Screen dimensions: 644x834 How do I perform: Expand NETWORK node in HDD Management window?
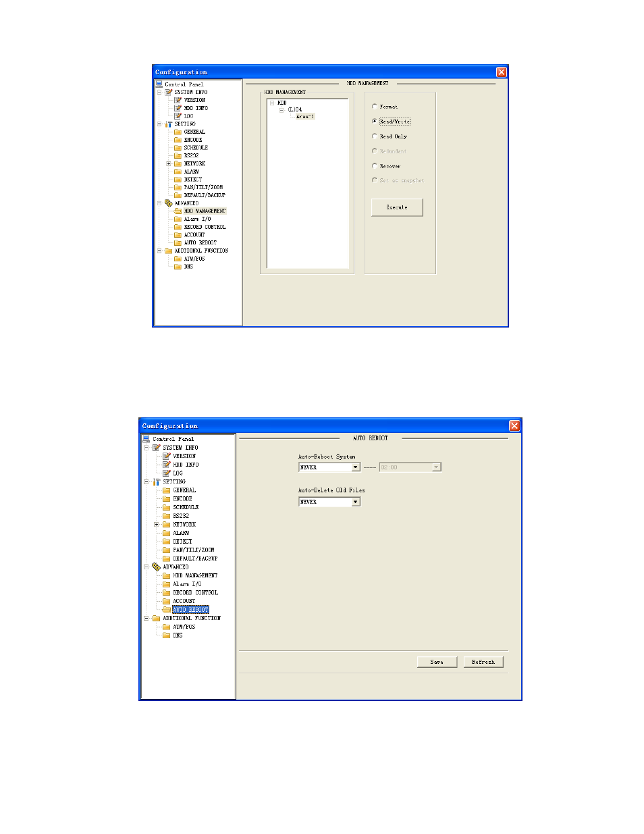pos(169,163)
